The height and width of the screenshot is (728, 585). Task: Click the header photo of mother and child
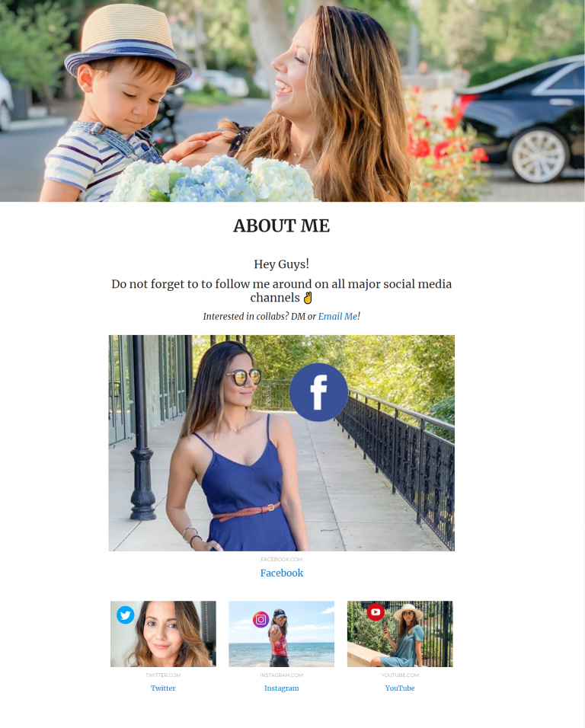[292, 101]
